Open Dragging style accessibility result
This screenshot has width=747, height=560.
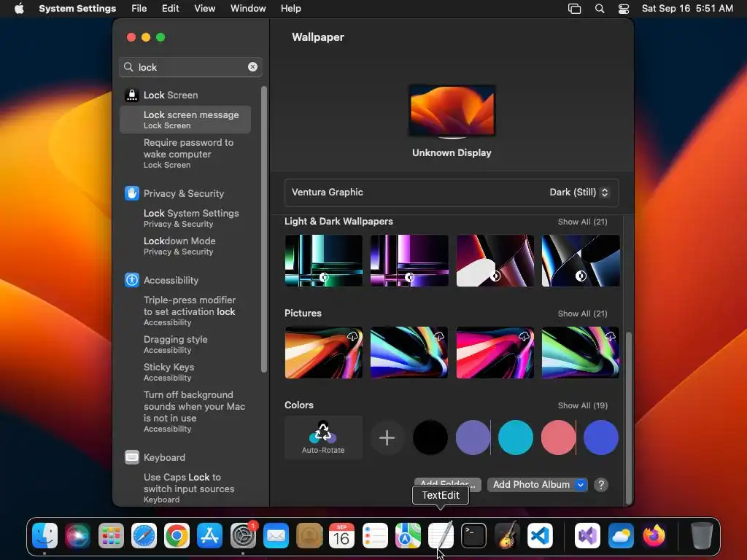coord(185,344)
